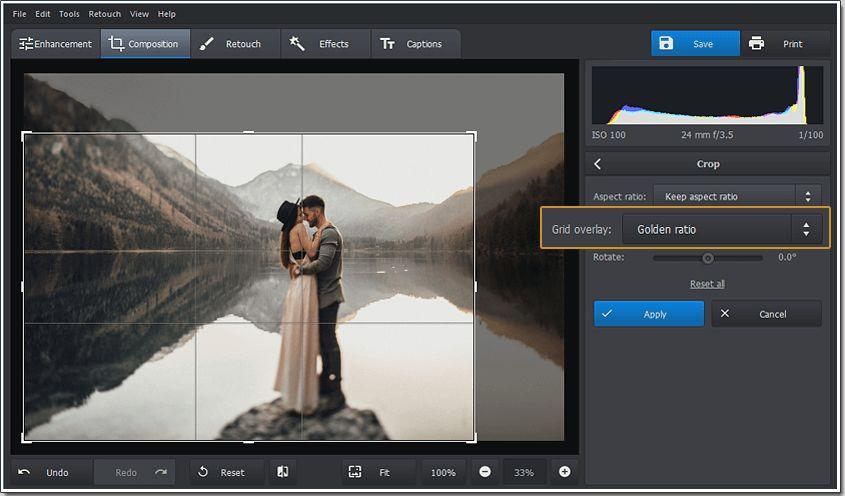Switch to the Composition tab
Image resolution: width=845 pixels, height=496 pixels.
(x=145, y=44)
